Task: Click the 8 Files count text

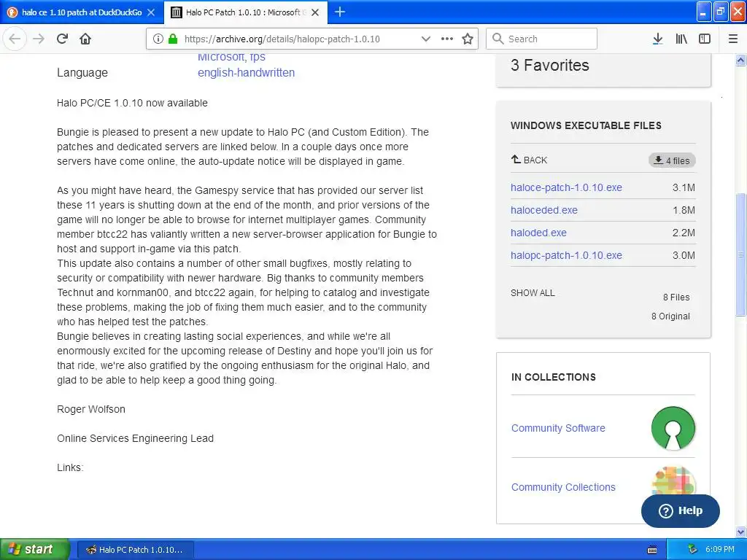Action: pyautogui.click(x=676, y=297)
